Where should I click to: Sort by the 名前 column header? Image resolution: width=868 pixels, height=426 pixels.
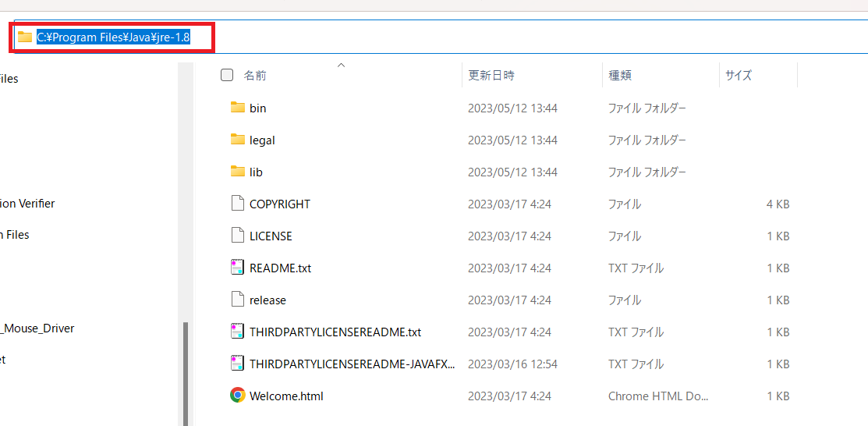[255, 76]
